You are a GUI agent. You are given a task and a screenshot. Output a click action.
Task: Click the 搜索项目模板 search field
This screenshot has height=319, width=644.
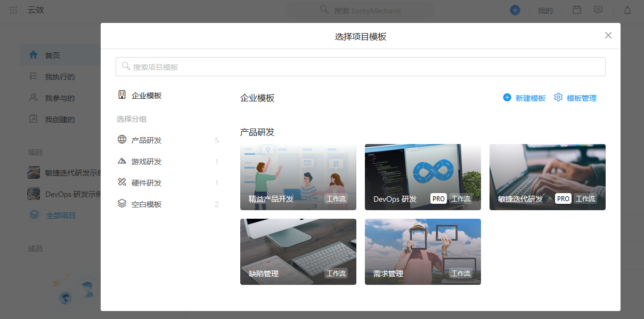[360, 66]
